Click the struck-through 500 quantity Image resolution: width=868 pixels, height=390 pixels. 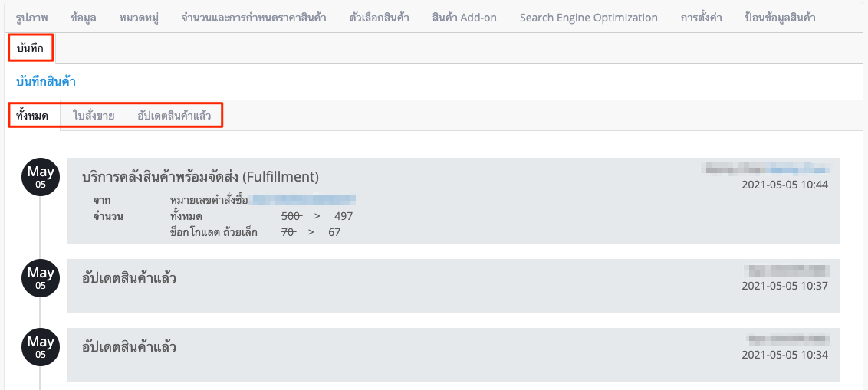click(x=291, y=216)
